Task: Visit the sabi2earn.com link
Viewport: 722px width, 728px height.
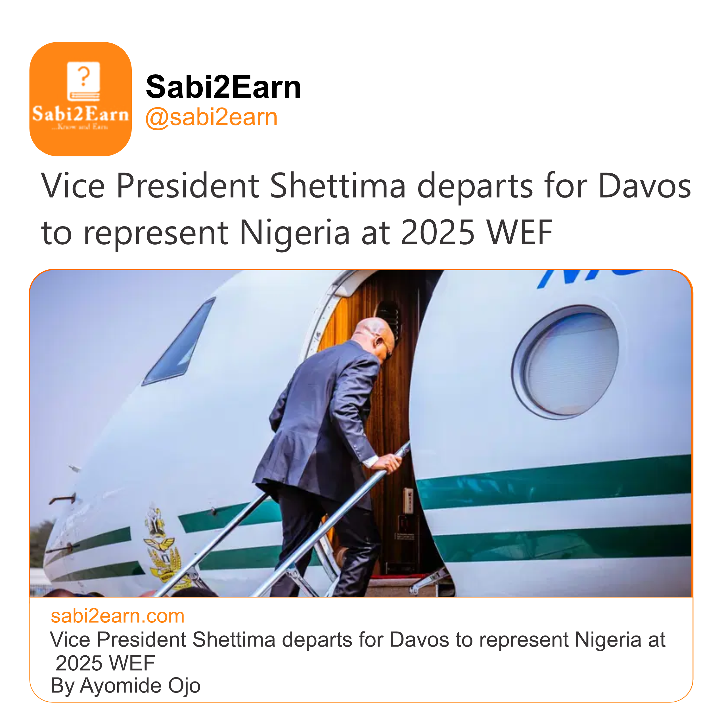Action: click(x=118, y=616)
